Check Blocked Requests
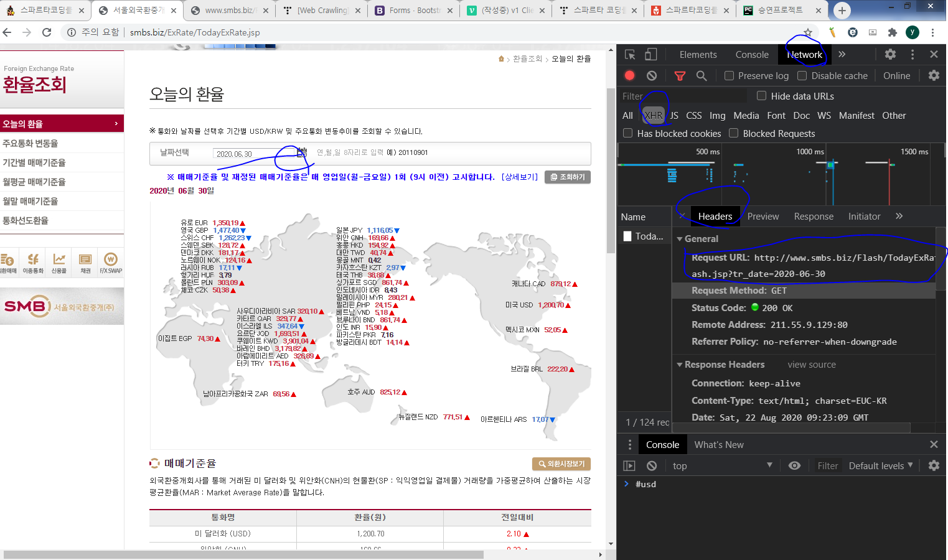948x560 pixels. click(734, 133)
